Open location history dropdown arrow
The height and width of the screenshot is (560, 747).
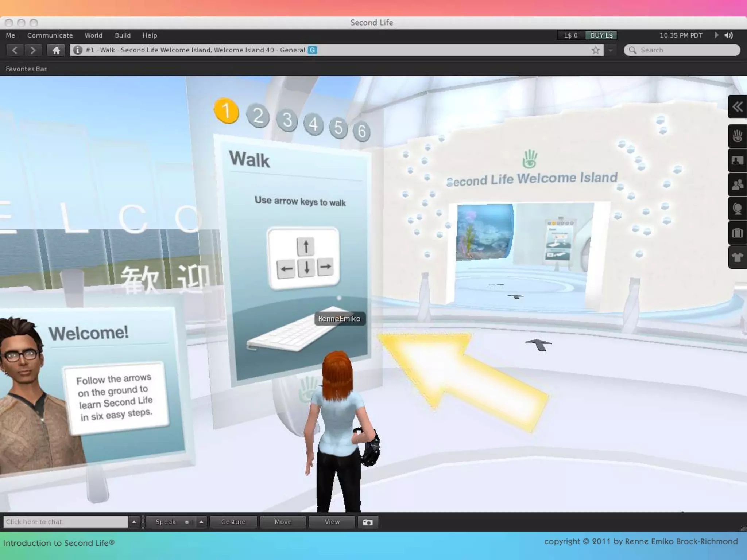[x=611, y=50]
